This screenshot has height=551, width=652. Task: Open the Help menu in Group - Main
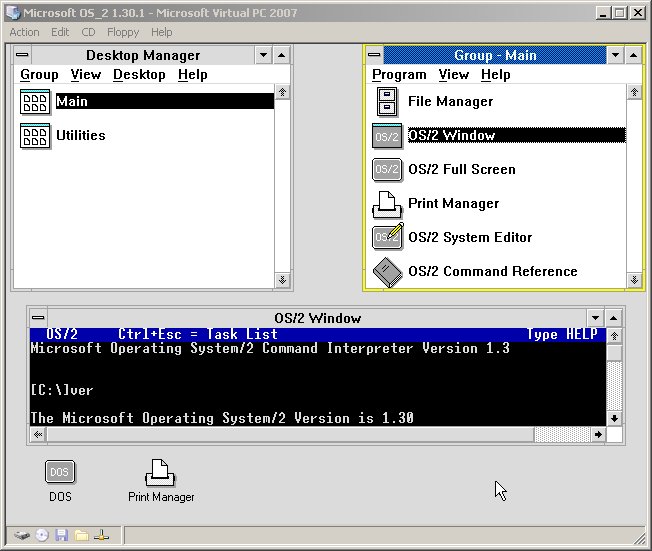(496, 75)
